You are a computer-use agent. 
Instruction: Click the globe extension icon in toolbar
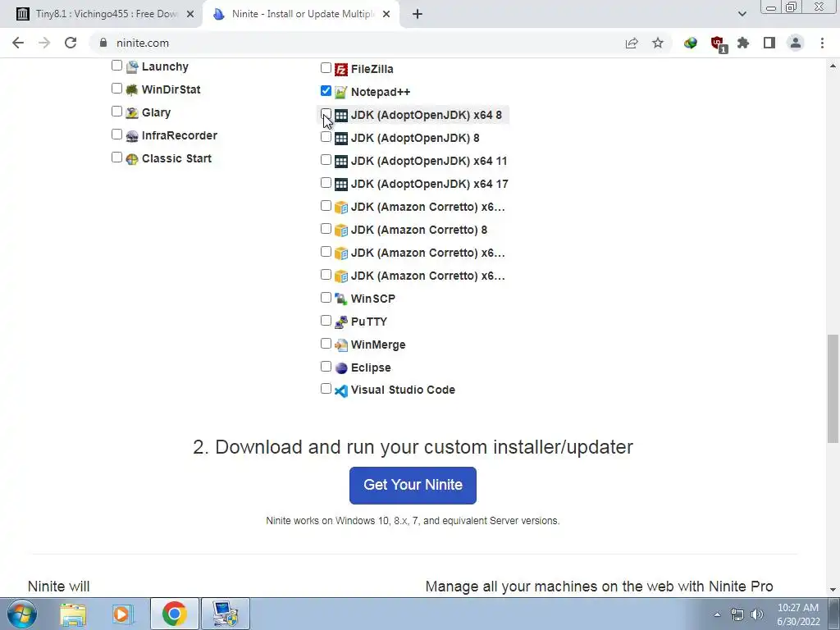tap(691, 43)
